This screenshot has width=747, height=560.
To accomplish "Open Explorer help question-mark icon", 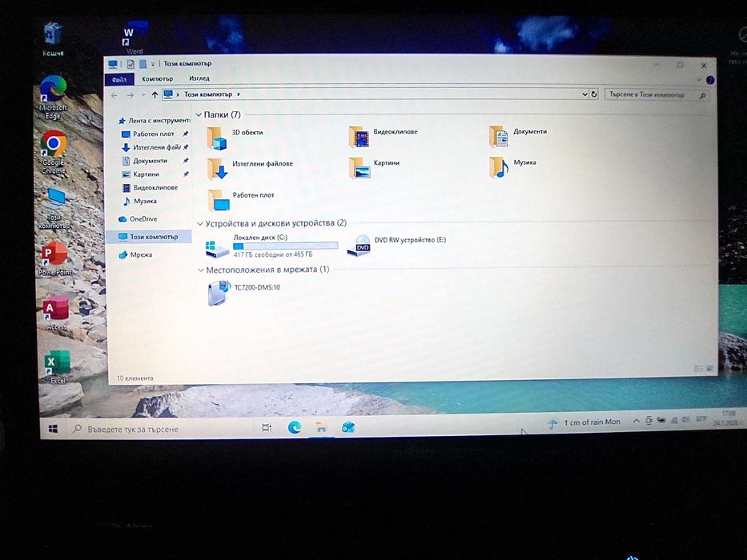I will [x=710, y=80].
